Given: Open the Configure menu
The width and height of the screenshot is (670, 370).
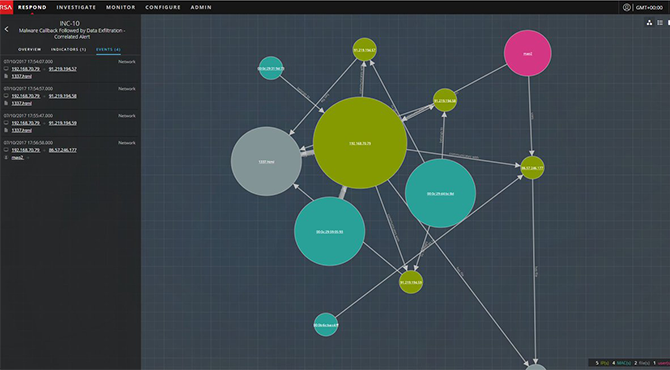Looking at the screenshot, I should point(163,7).
